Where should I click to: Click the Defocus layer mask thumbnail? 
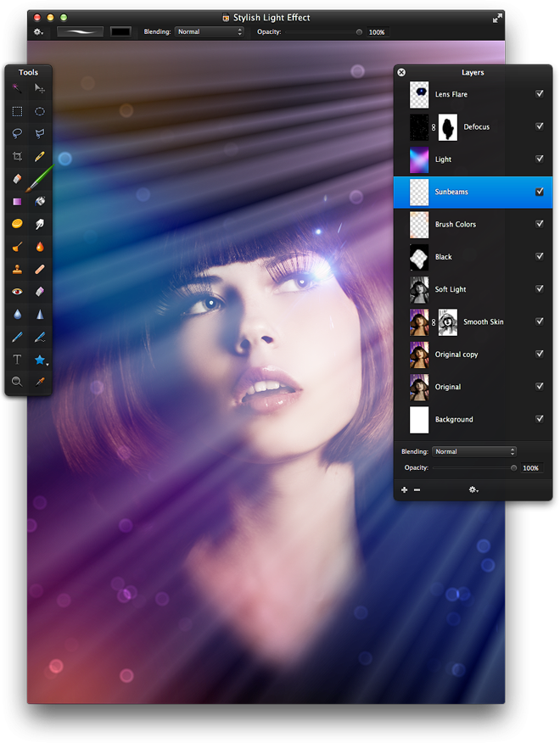pyautogui.click(x=448, y=127)
